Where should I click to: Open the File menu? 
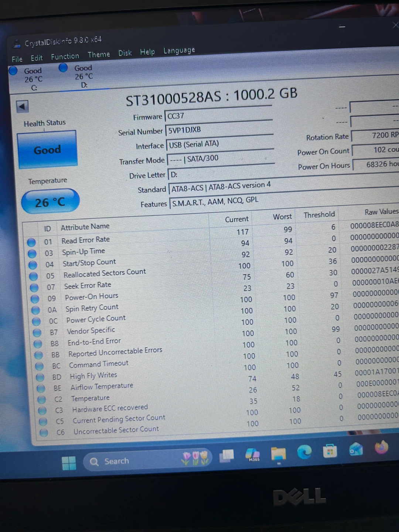click(17, 59)
